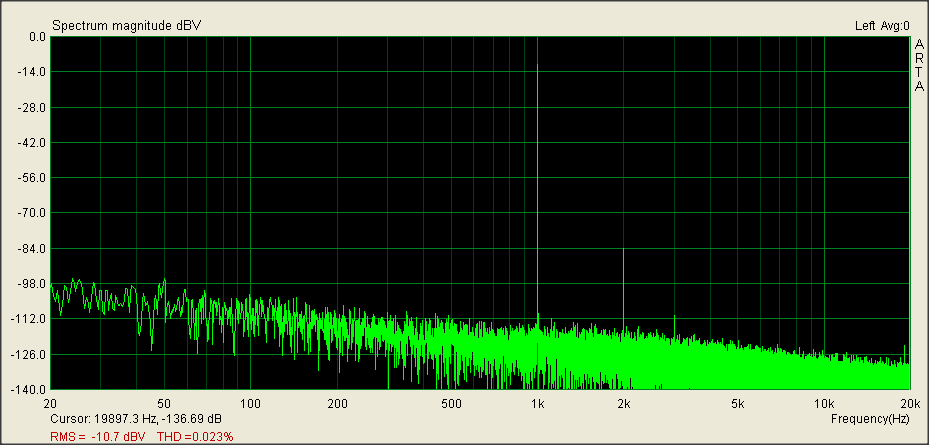Click the red THD =0.023% readout
The height and width of the screenshot is (445, 929).
(196, 436)
